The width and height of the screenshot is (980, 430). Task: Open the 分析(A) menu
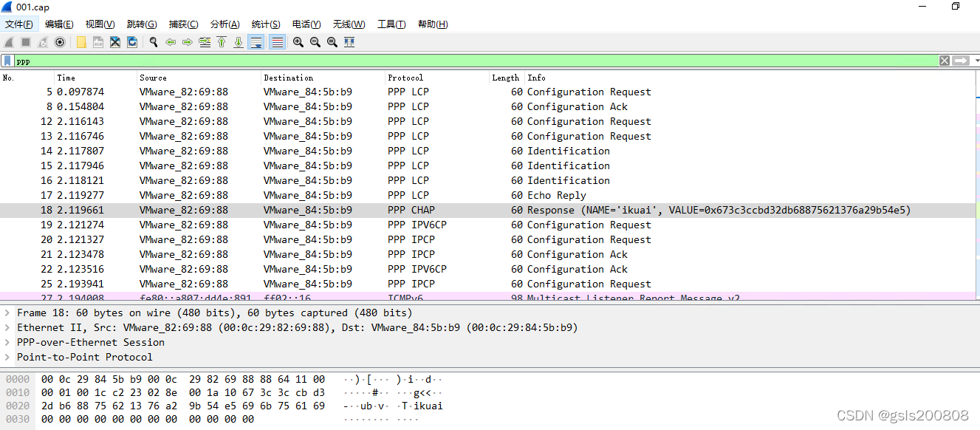coord(225,24)
